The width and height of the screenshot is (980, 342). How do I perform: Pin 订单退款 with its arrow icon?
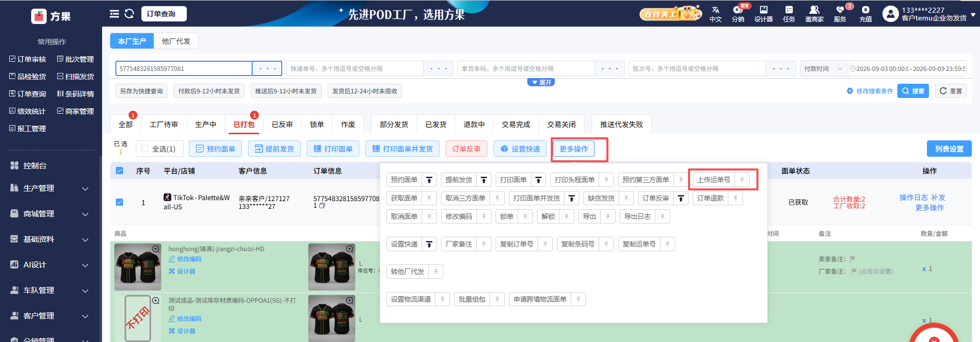pyautogui.click(x=736, y=198)
